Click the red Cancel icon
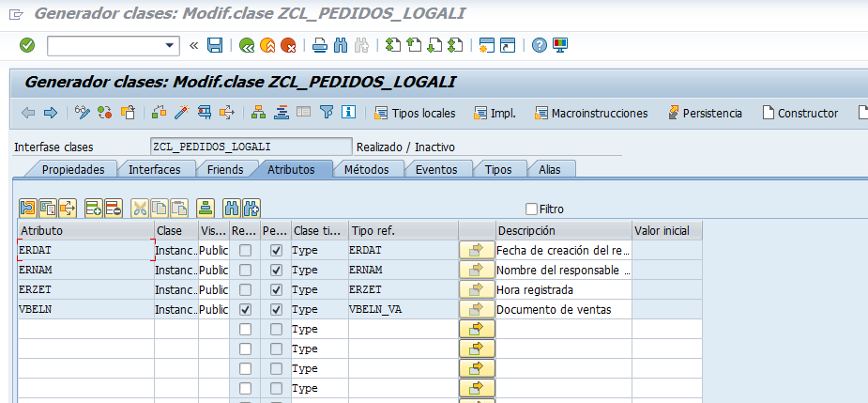This screenshot has width=868, height=403. coord(288,45)
